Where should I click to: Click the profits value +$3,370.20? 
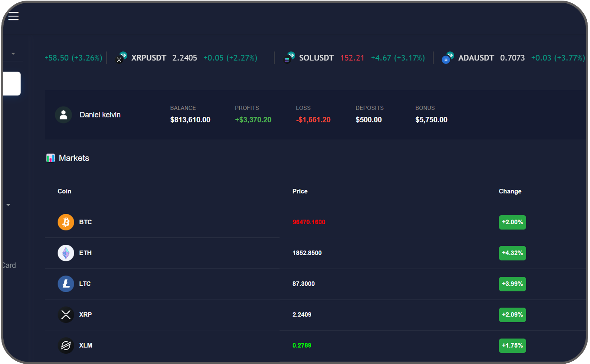pyautogui.click(x=253, y=120)
